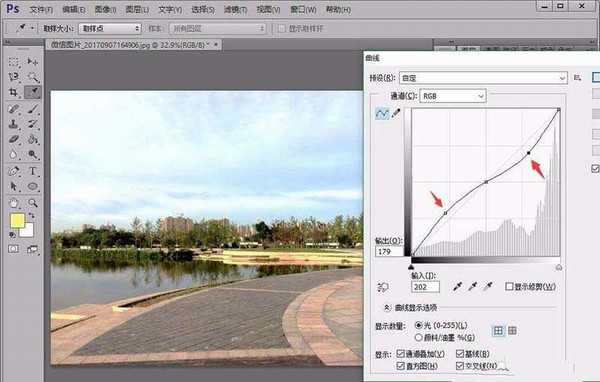This screenshot has height=382, width=600.
Task: Select the Eraser tool
Action: point(14,139)
